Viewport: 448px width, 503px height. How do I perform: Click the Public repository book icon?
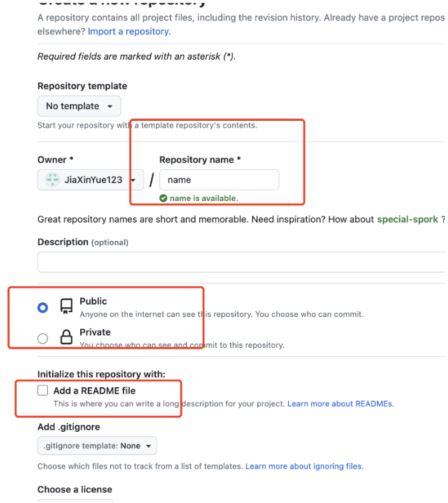pyautogui.click(x=66, y=307)
